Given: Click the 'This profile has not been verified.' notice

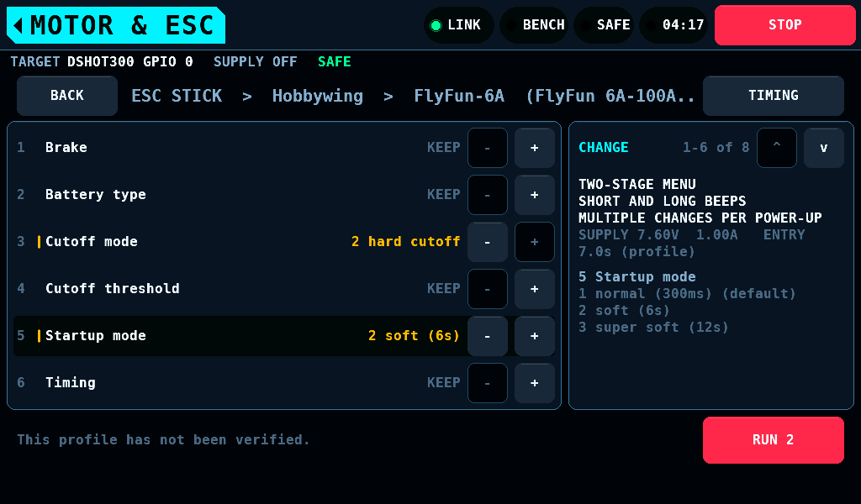Looking at the screenshot, I should click(163, 440).
